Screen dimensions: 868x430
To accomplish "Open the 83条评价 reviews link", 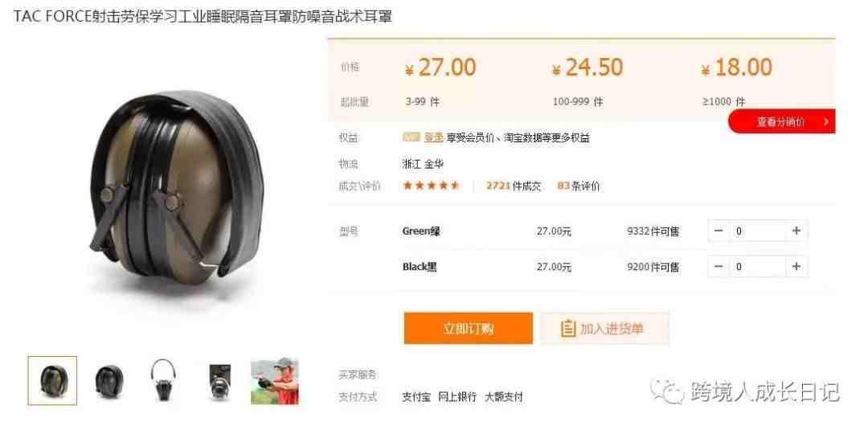I will point(579,186).
